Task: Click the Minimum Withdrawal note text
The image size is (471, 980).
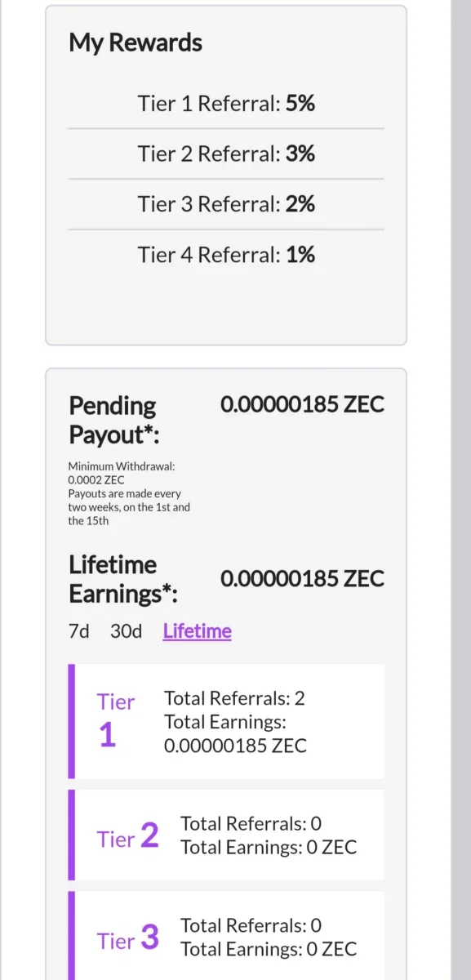Action: coord(130,493)
